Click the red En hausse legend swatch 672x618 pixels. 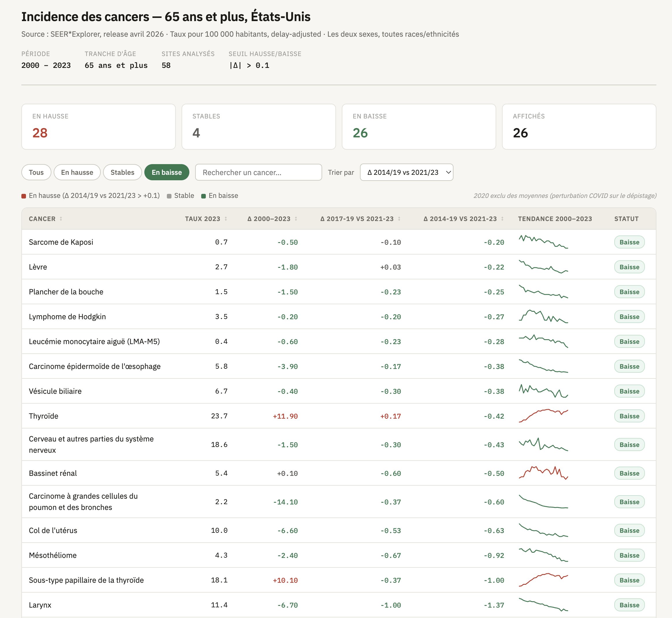point(24,196)
